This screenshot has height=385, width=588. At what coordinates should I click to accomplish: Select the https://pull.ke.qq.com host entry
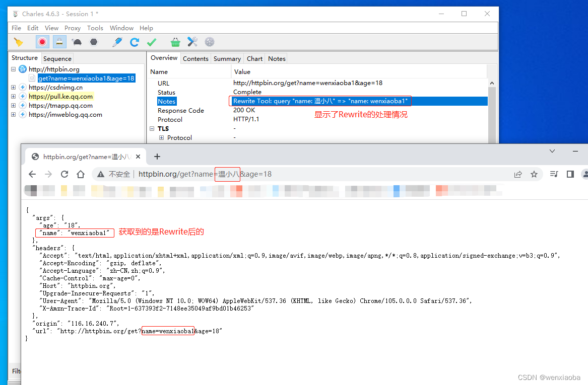pyautogui.click(x=61, y=96)
